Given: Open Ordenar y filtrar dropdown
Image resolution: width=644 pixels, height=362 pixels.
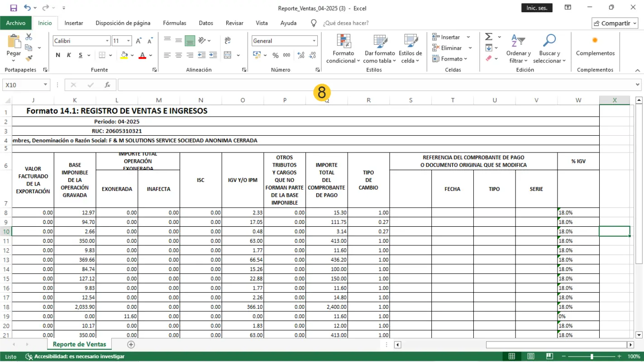Looking at the screenshot, I should 518,49.
